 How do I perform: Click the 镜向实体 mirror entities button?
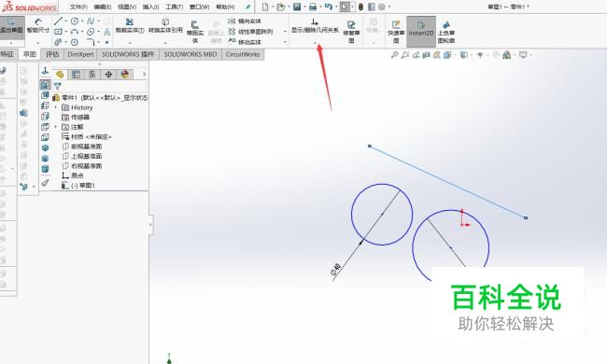(246, 21)
